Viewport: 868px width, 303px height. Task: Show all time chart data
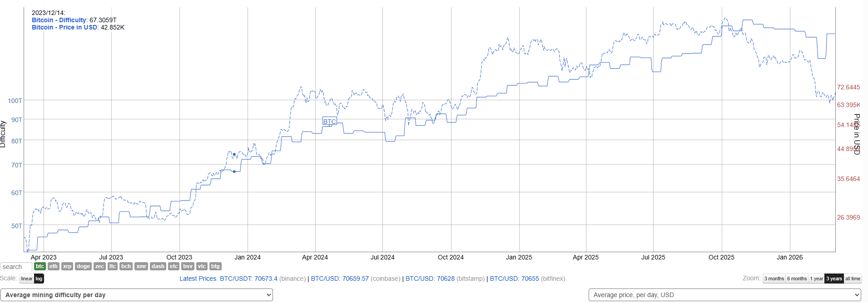[853, 279]
